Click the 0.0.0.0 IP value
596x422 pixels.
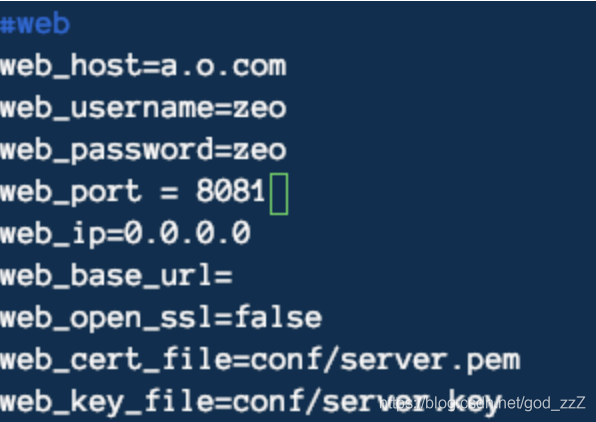(187, 233)
